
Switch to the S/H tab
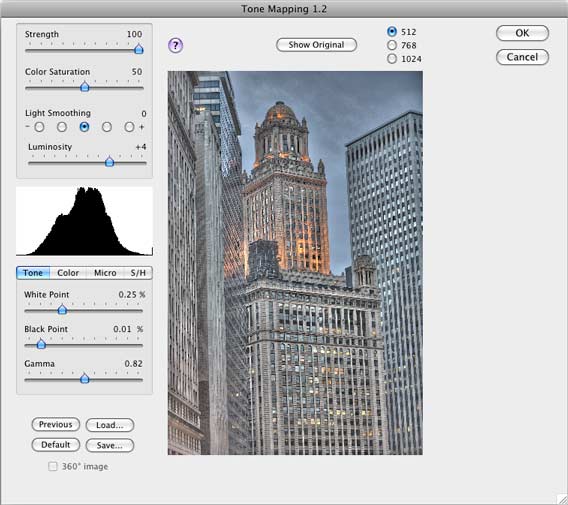pos(138,273)
